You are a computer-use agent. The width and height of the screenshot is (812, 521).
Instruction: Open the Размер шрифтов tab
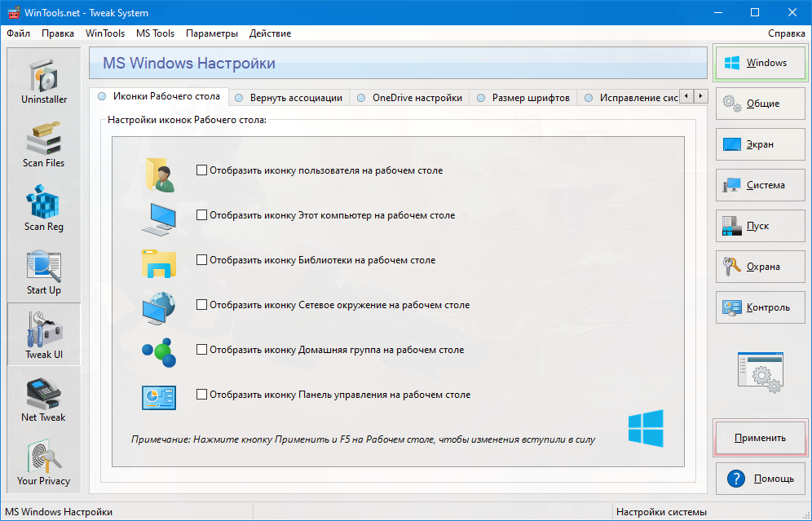tap(523, 98)
